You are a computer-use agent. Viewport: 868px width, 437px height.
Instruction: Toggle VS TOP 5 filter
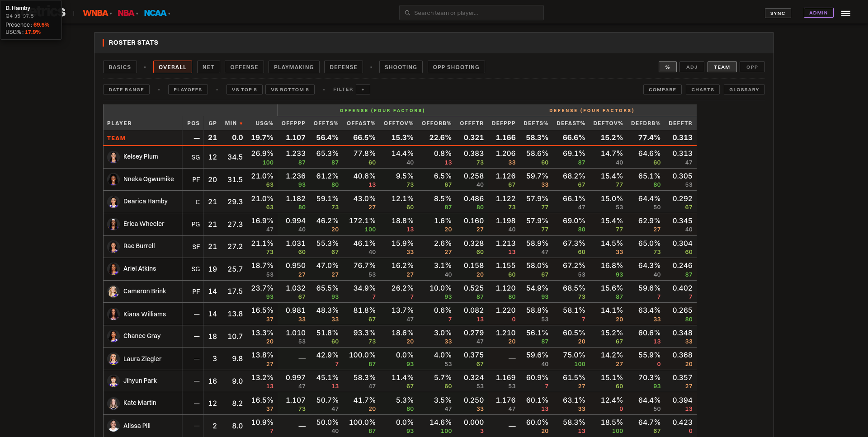click(x=244, y=89)
